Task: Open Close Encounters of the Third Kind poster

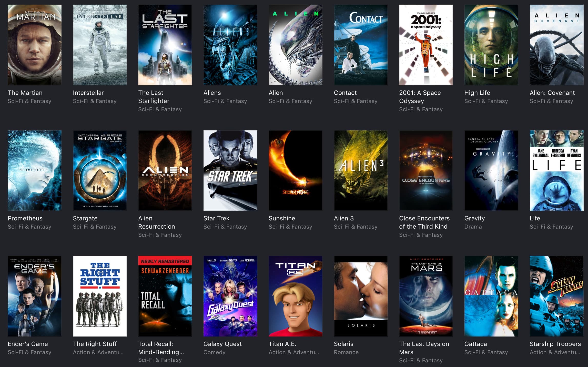Action: pyautogui.click(x=426, y=170)
